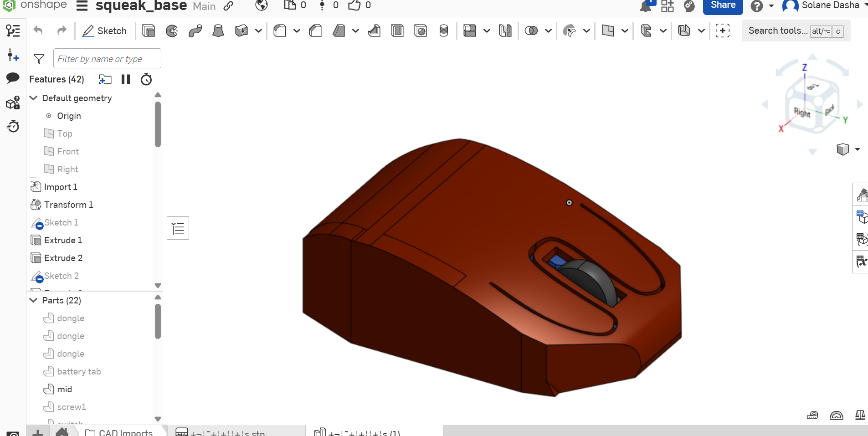Open the view cube display dropdown
This screenshot has width=868, height=436.
tap(858, 149)
